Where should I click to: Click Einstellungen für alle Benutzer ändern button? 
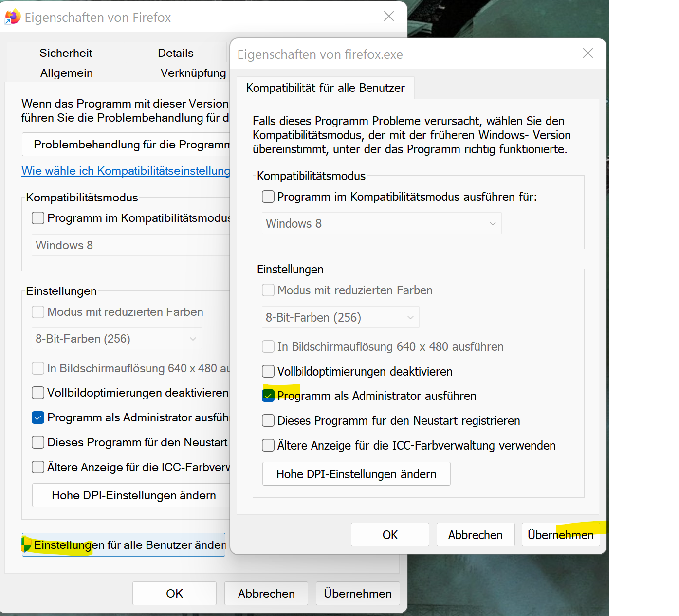coord(124,545)
